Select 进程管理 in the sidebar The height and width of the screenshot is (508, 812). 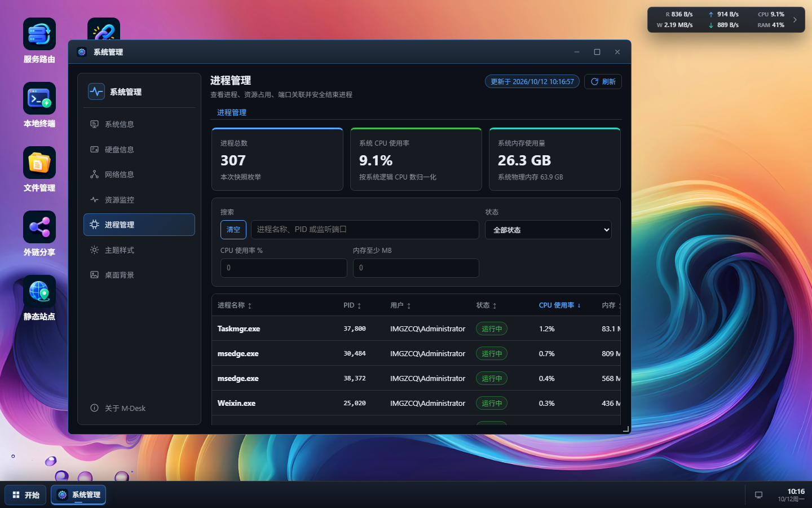[x=139, y=225]
